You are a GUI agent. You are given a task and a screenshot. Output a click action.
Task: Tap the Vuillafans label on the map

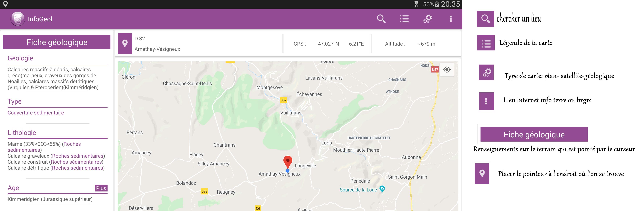point(291,113)
